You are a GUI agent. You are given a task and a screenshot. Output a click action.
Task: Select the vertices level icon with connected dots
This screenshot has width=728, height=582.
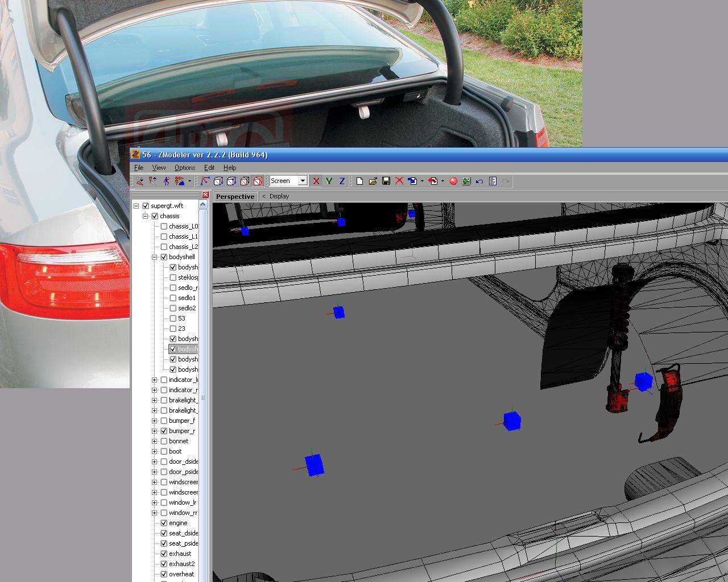pos(205,181)
